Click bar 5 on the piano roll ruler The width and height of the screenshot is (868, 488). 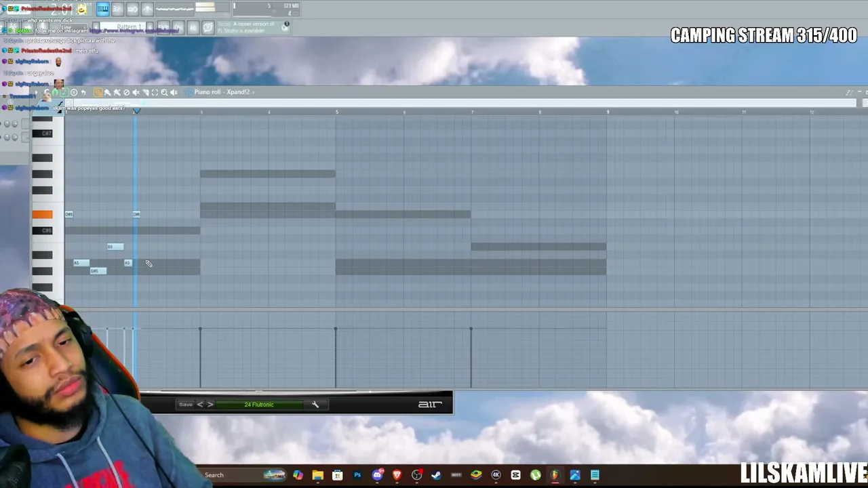336,111
